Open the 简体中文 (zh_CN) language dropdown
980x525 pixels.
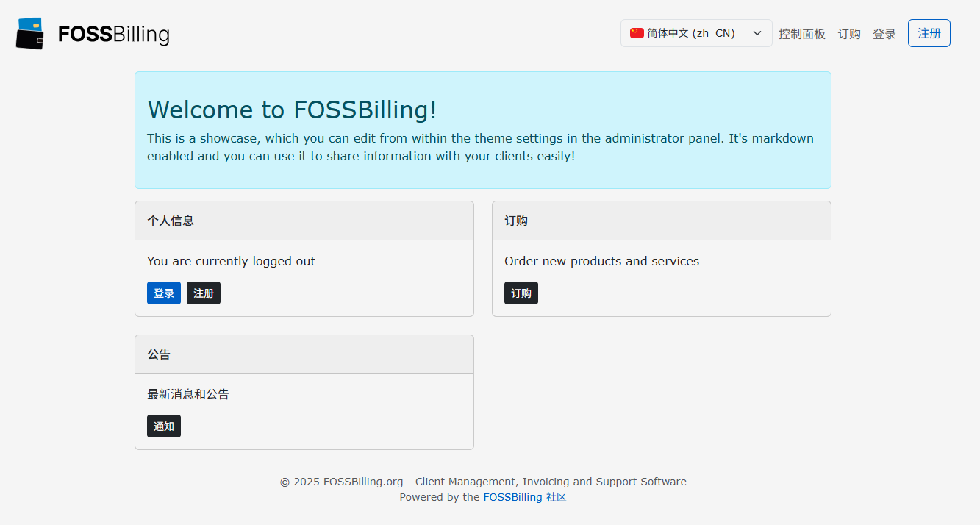696,33
